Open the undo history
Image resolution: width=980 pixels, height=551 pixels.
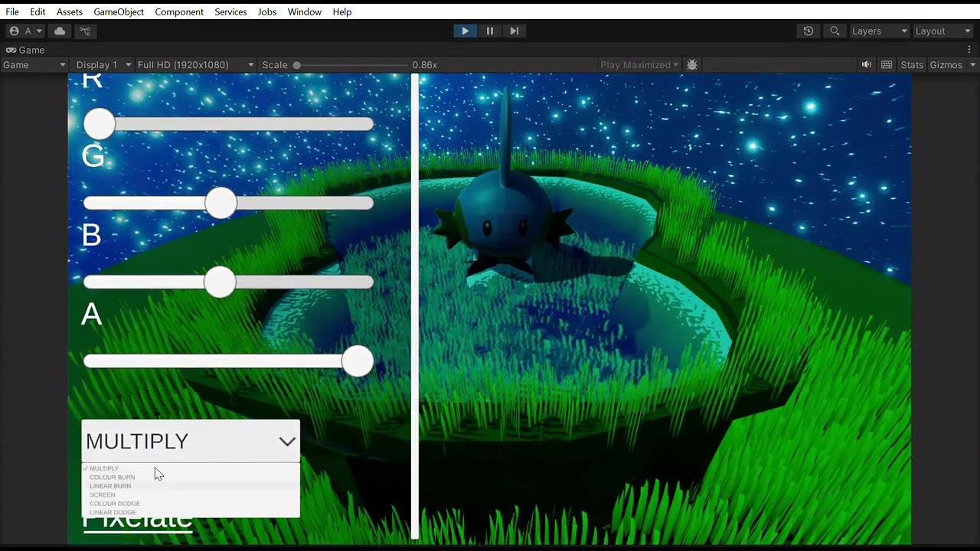point(808,31)
